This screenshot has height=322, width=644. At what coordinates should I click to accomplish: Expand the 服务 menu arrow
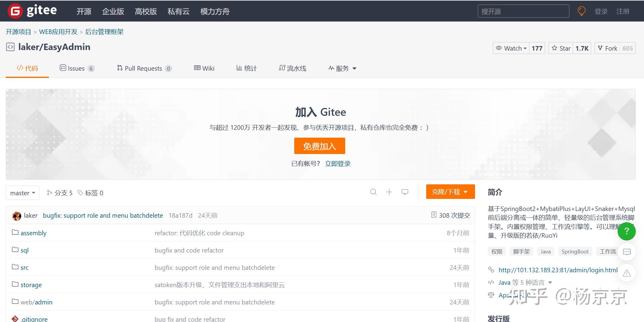tap(355, 69)
